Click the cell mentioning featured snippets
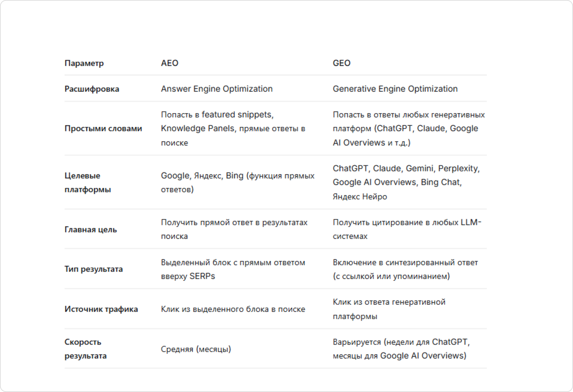573x392 pixels. [233, 128]
